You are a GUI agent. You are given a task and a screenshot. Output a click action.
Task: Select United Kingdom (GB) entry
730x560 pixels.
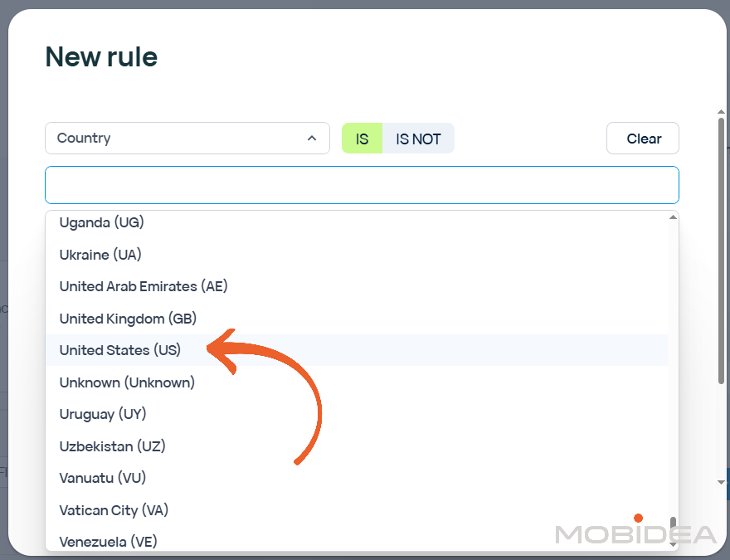(x=128, y=319)
